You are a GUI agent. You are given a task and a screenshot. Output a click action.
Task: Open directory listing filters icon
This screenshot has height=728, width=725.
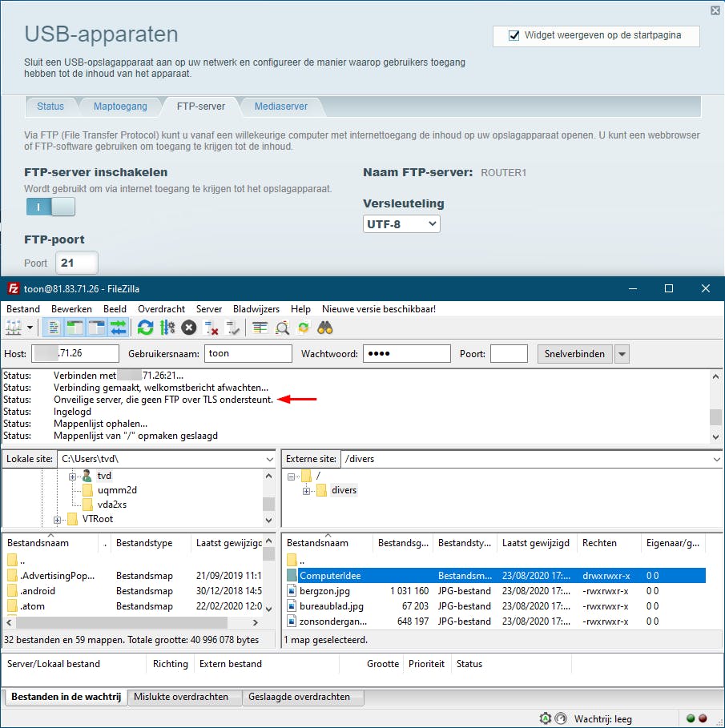click(260, 328)
